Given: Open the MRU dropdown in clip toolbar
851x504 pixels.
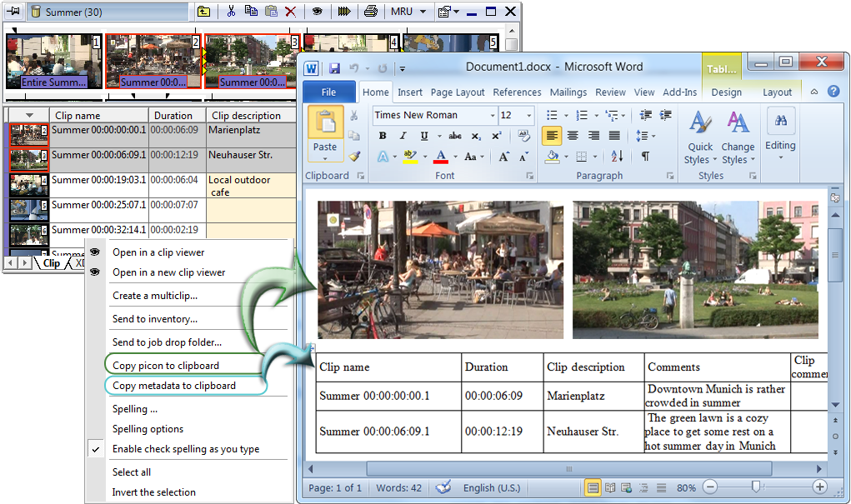Looking at the screenshot, I should point(423,12).
